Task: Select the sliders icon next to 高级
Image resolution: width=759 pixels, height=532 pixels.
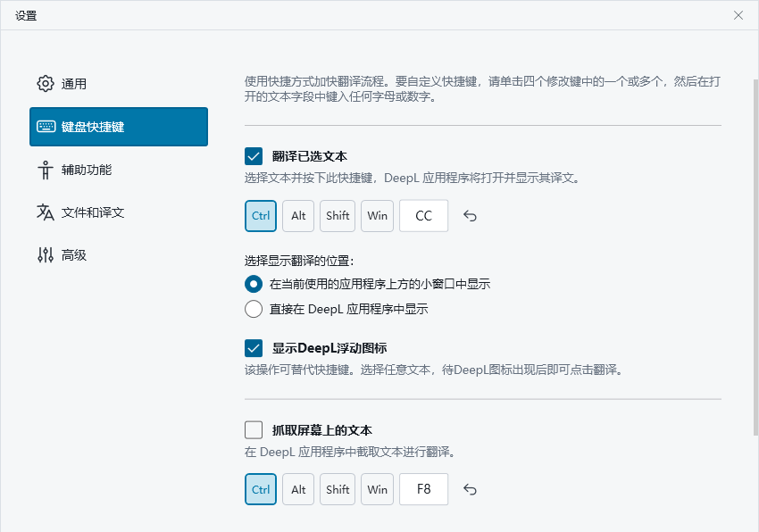Action: (x=45, y=254)
